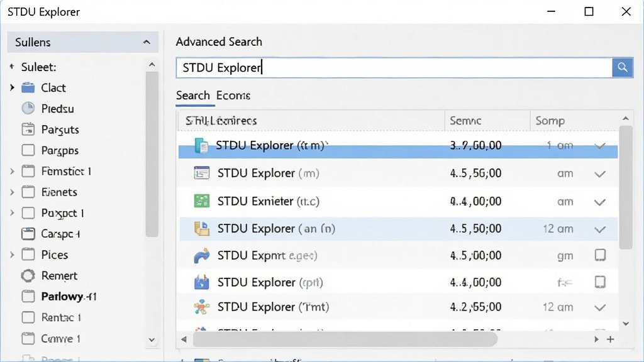Image resolution: width=644 pixels, height=362 pixels.
Task: Click the icon of STDU Explorer (rplt) row
Action: [202, 282]
